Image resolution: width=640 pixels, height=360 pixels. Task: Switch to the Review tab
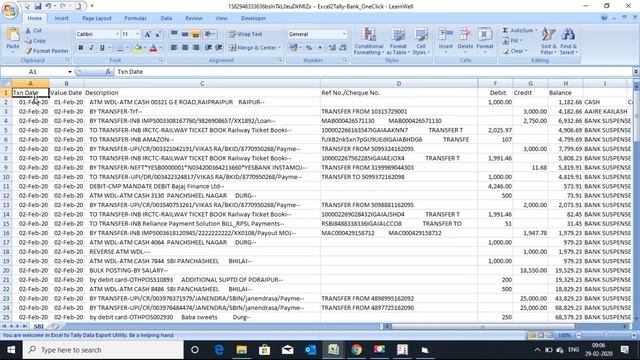[x=193, y=18]
